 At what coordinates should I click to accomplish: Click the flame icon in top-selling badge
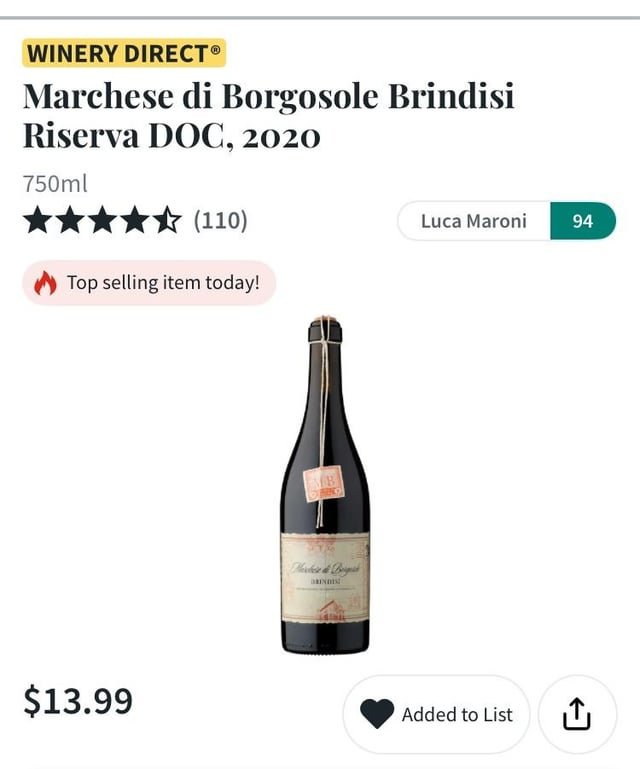point(46,283)
